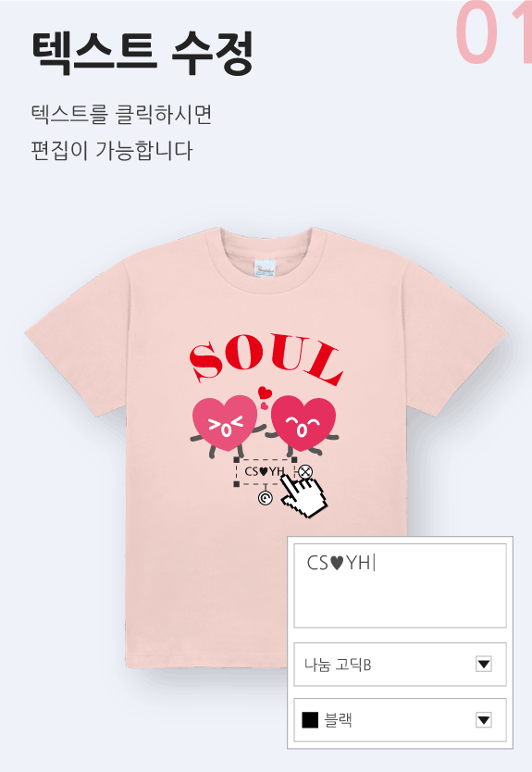This screenshot has height=772, width=532.
Task: Click bottom-left square handle of text selection
Action: [237, 484]
